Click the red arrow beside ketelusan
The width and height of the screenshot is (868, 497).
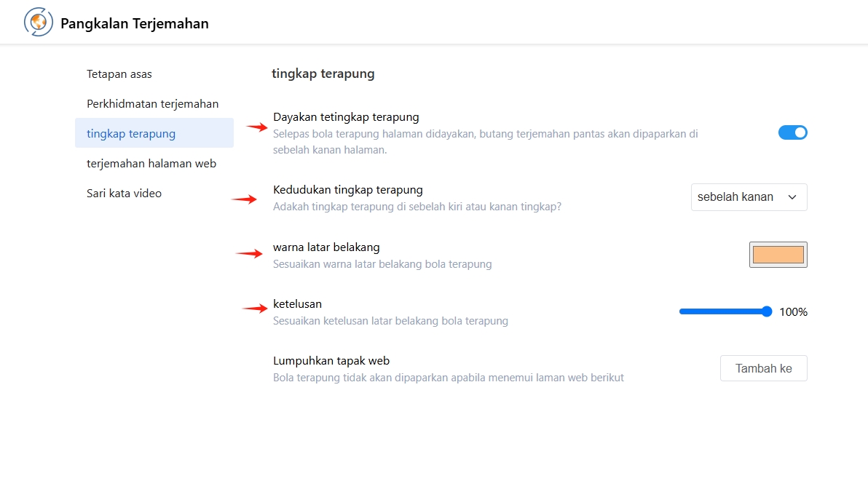[x=255, y=309]
